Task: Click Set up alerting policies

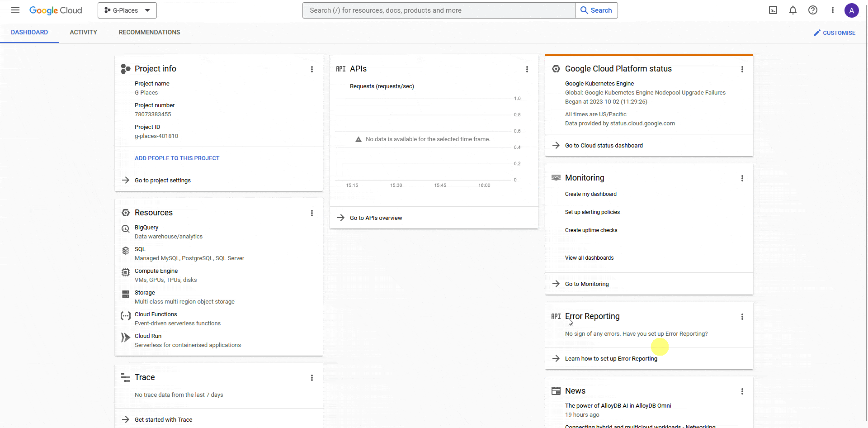Action: pos(592,212)
